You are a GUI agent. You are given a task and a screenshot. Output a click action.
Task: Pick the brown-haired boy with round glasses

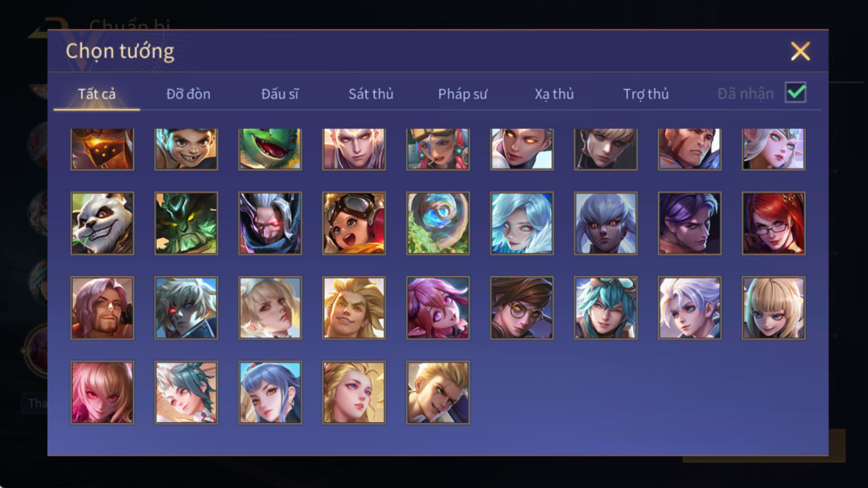[521, 308]
